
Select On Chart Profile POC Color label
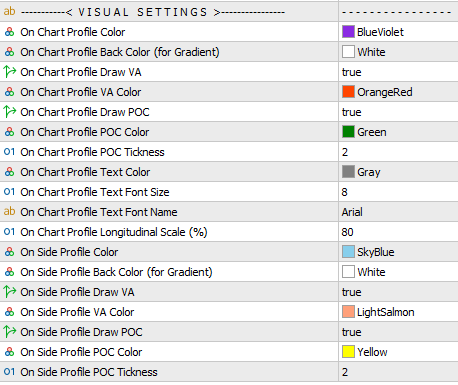tap(85, 132)
